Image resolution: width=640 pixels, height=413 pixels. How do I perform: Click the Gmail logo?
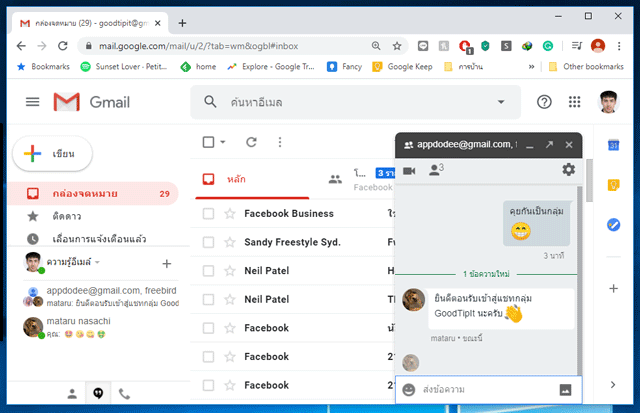tap(92, 102)
